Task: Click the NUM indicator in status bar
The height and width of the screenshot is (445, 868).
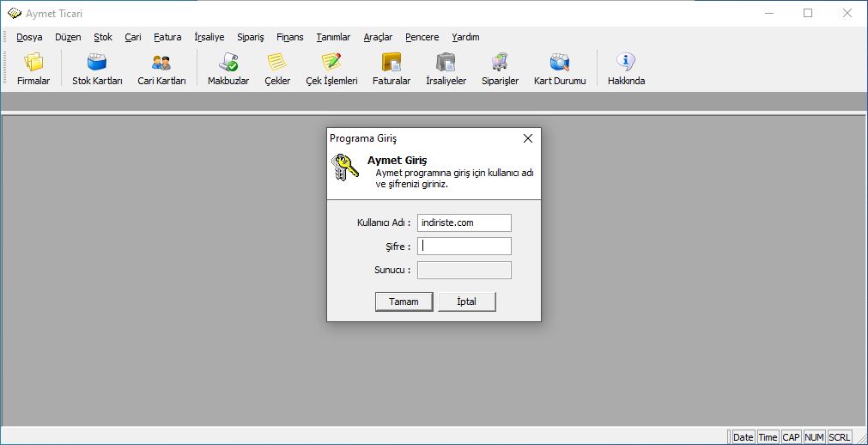Action: (814, 437)
